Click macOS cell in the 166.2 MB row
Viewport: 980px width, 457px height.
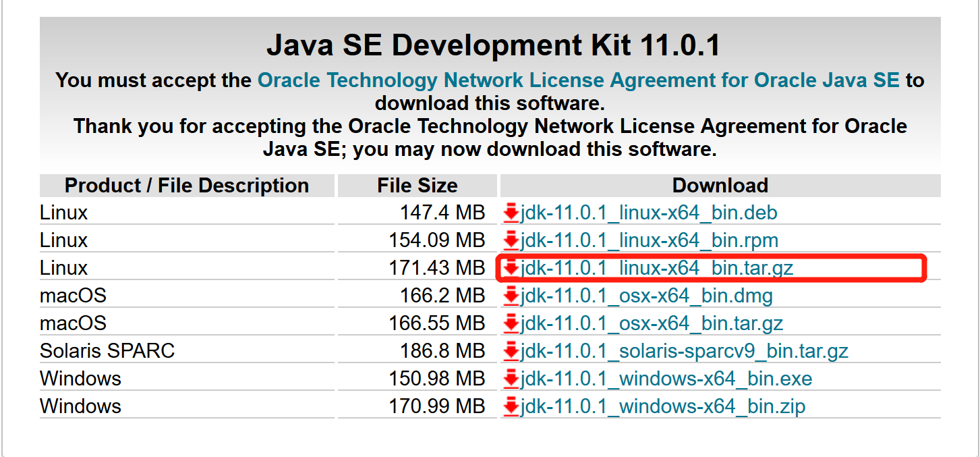(x=187, y=296)
